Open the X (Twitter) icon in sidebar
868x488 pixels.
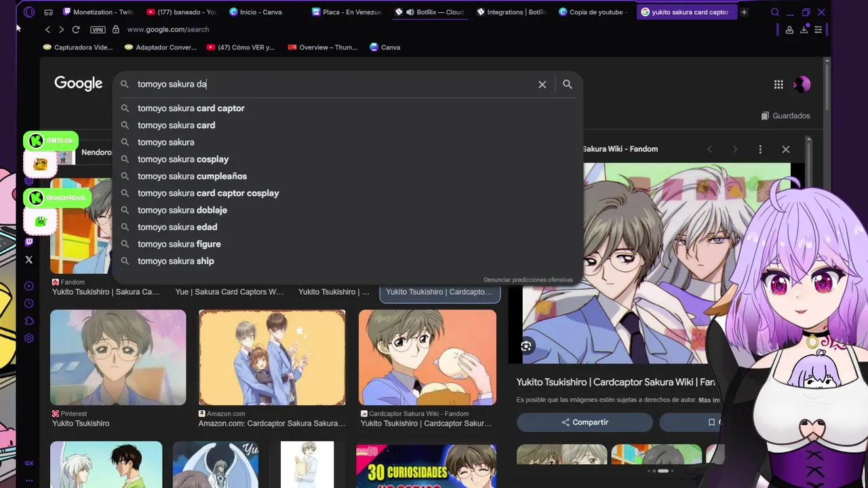point(28,260)
